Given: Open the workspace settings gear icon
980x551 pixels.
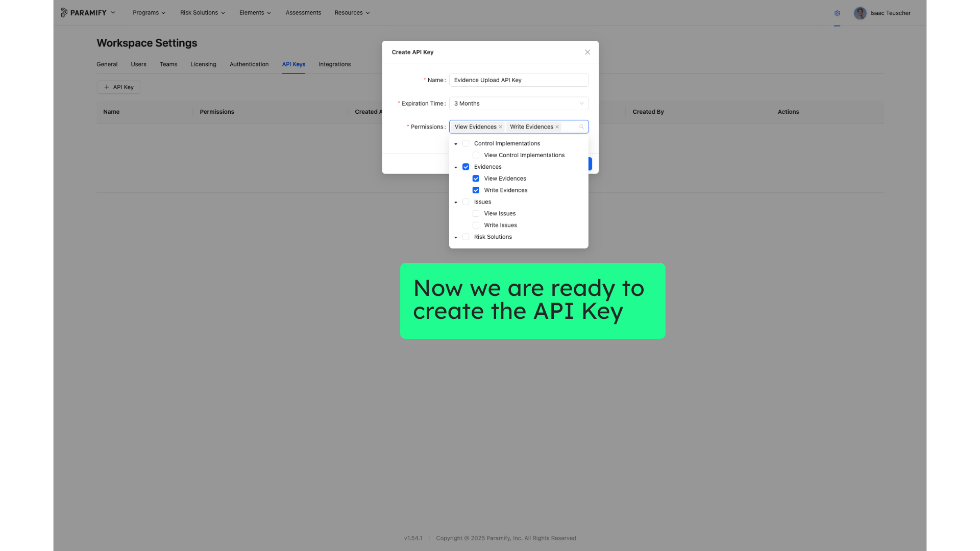Looking at the screenshot, I should 837,13.
